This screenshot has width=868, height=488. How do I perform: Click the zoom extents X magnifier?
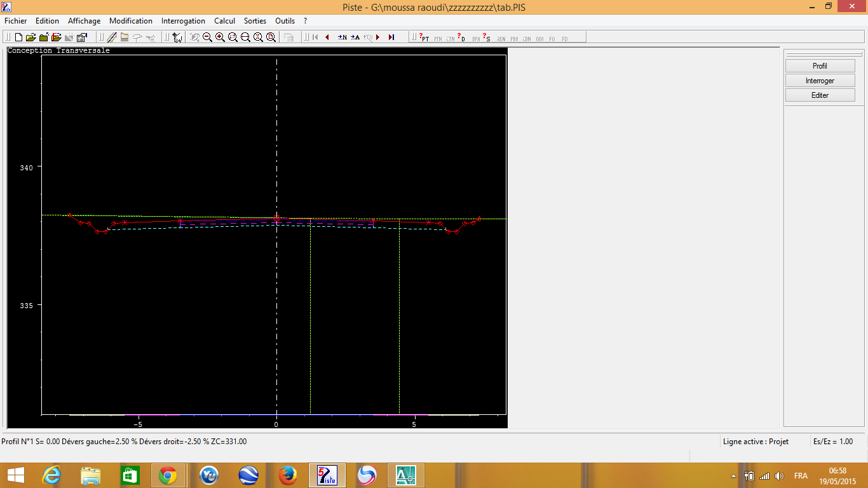(258, 37)
